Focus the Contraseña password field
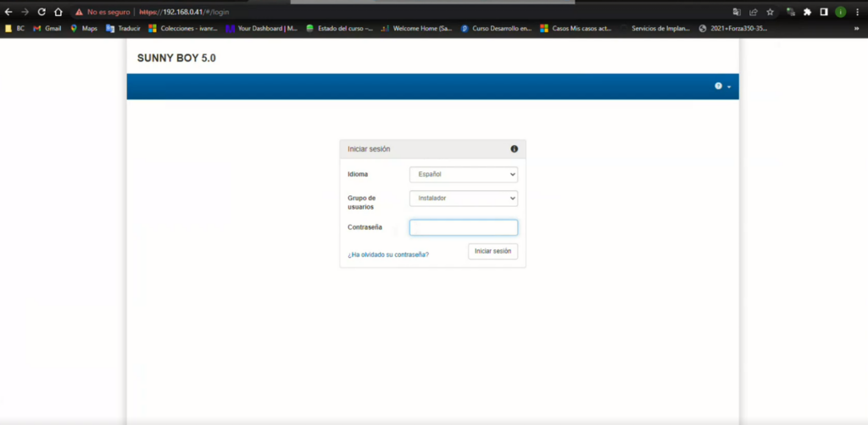Viewport: 868px width, 425px height. point(464,227)
